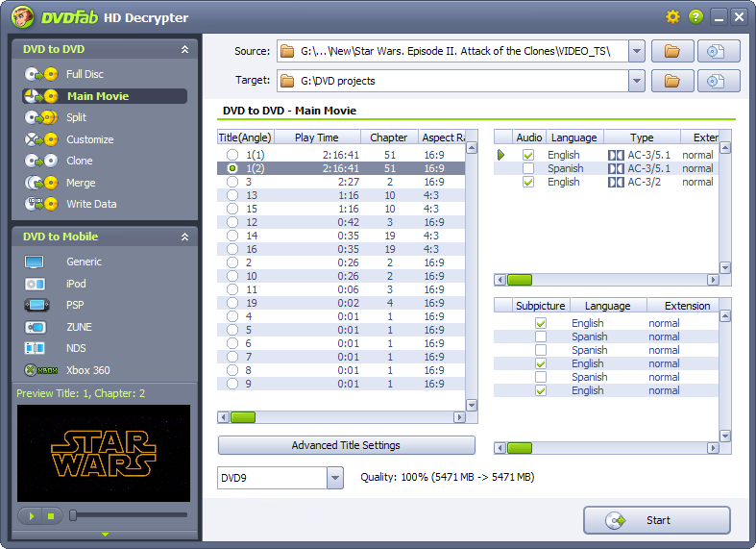Browse source folder with folder button
The width and height of the screenshot is (756, 549).
coord(672,51)
